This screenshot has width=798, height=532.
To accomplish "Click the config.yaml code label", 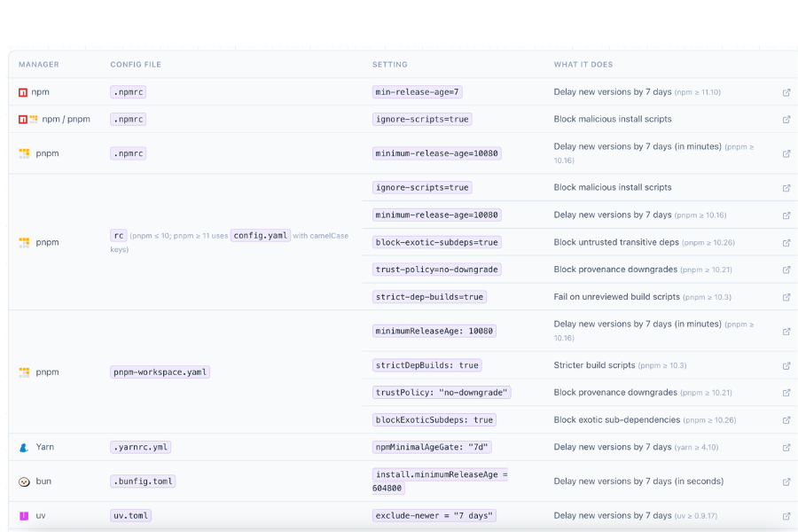I will [x=261, y=236].
